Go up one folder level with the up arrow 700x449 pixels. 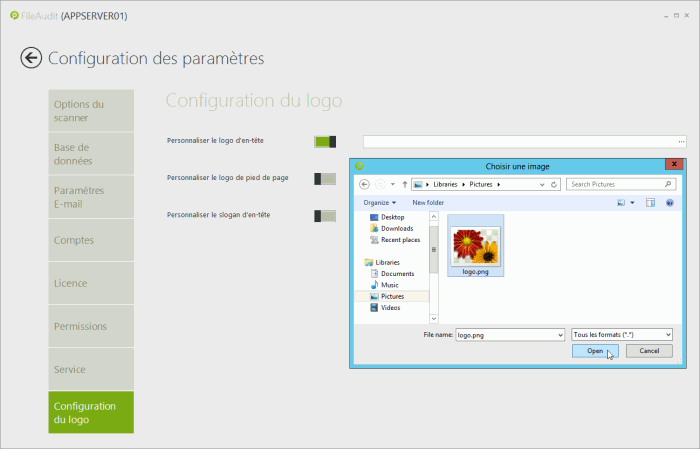(x=404, y=184)
